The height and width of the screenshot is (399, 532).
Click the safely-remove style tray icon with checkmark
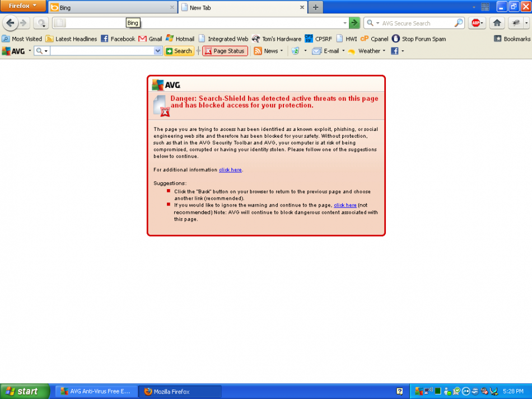tap(456, 392)
